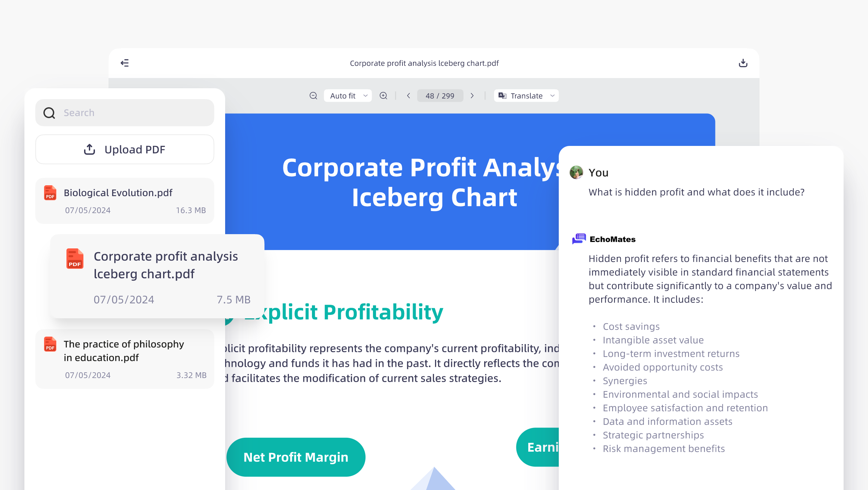Click the left page navigation arrow
Screen dimensions: 868x490
(x=408, y=95)
